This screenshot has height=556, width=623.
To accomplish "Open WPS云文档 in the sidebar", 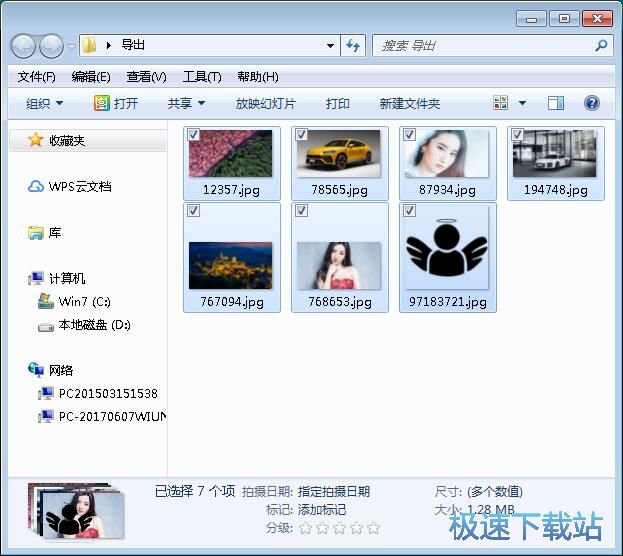I will tap(80, 186).
